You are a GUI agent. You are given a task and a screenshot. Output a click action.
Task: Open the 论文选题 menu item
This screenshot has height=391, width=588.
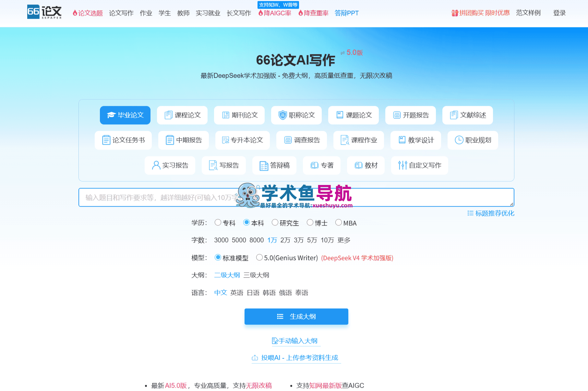(x=88, y=13)
